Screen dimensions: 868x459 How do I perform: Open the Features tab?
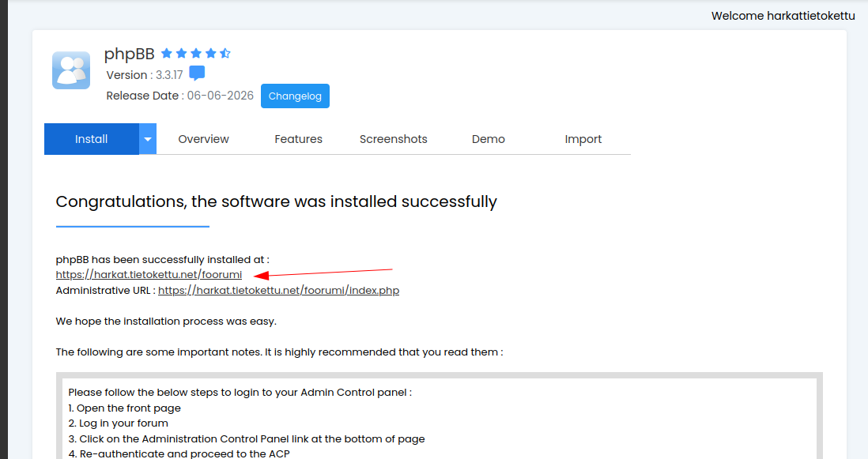coord(298,139)
